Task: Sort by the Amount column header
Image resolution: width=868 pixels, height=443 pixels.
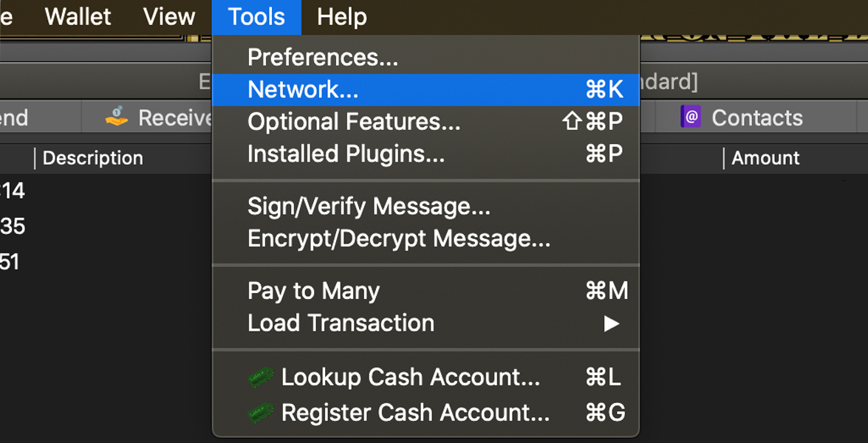Action: [x=765, y=158]
